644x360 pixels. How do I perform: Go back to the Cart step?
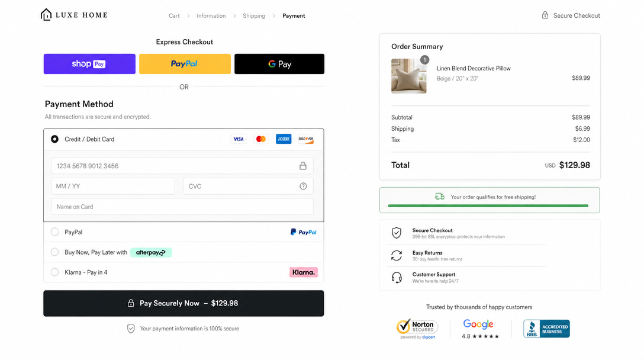point(174,15)
